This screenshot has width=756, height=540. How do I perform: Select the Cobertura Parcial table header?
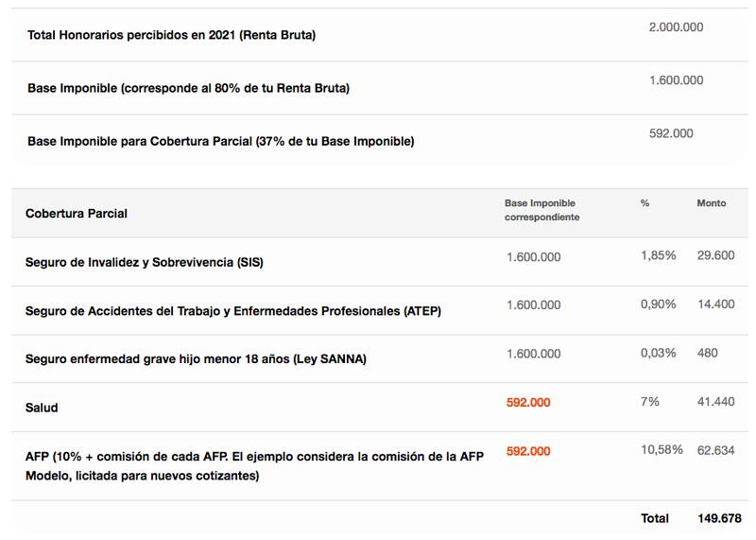click(x=77, y=214)
